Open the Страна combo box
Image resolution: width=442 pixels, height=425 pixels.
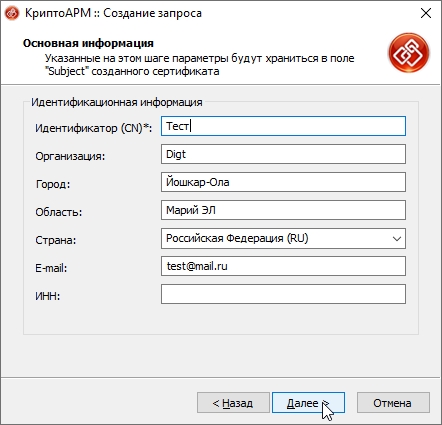coord(283,238)
